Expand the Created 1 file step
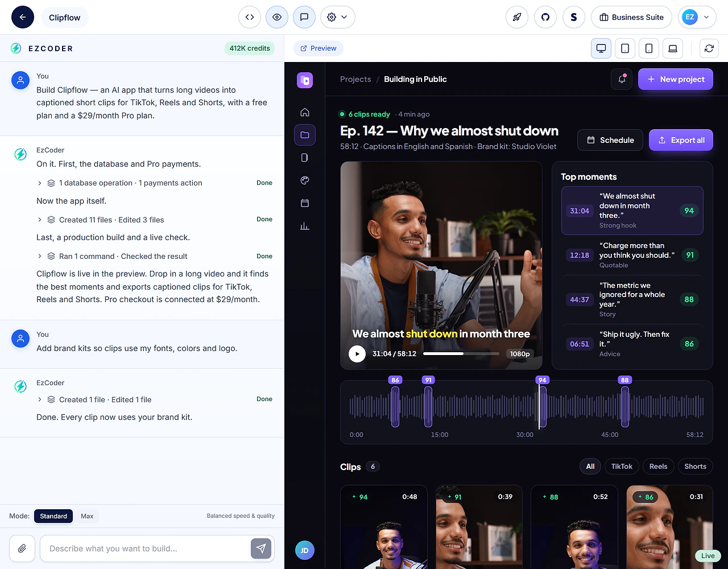Viewport: 728px width, 569px height. pyautogui.click(x=155, y=399)
